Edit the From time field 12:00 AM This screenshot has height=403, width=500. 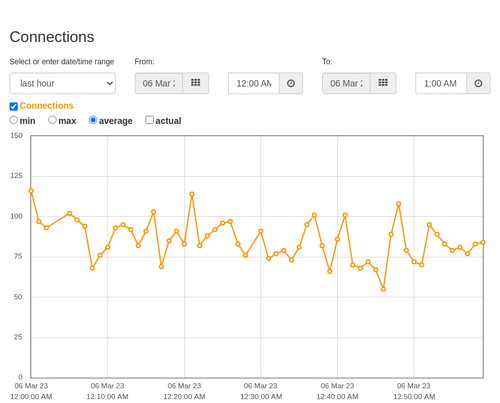[254, 83]
